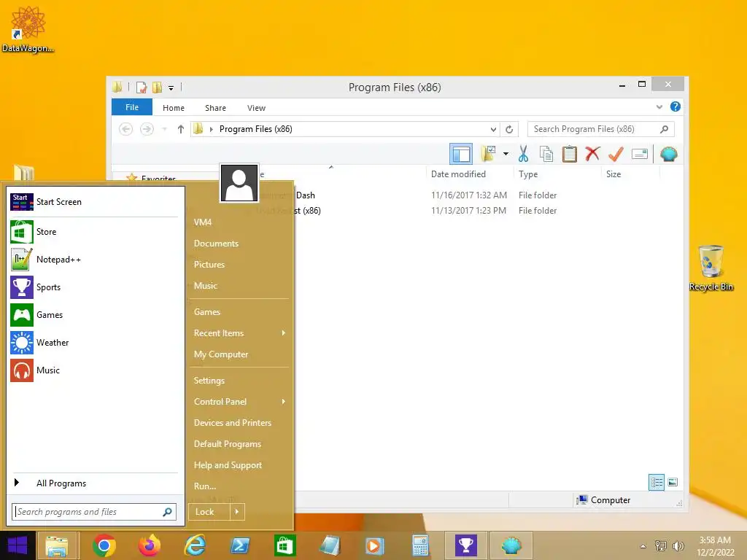
Task: Open Classic Shell settings shell icon in toolbar
Action: pyautogui.click(x=668, y=154)
